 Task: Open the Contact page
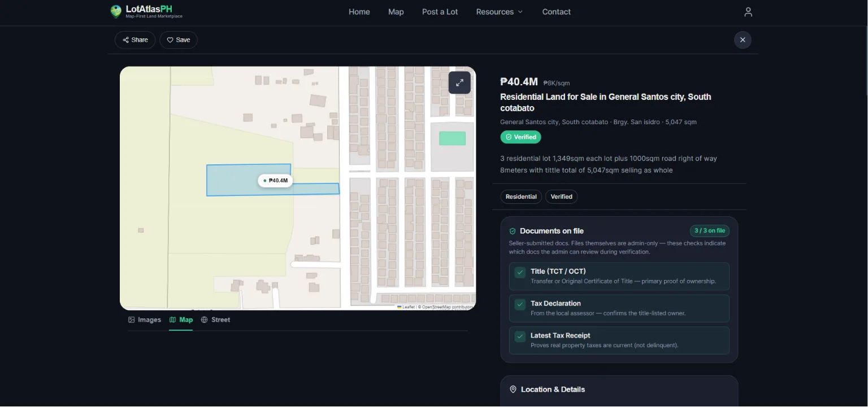point(557,12)
